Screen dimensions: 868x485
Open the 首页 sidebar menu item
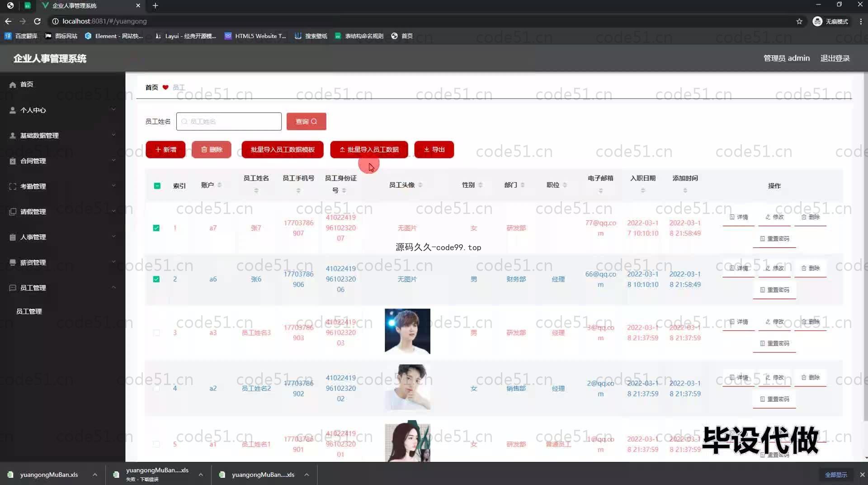pyautogui.click(x=62, y=85)
